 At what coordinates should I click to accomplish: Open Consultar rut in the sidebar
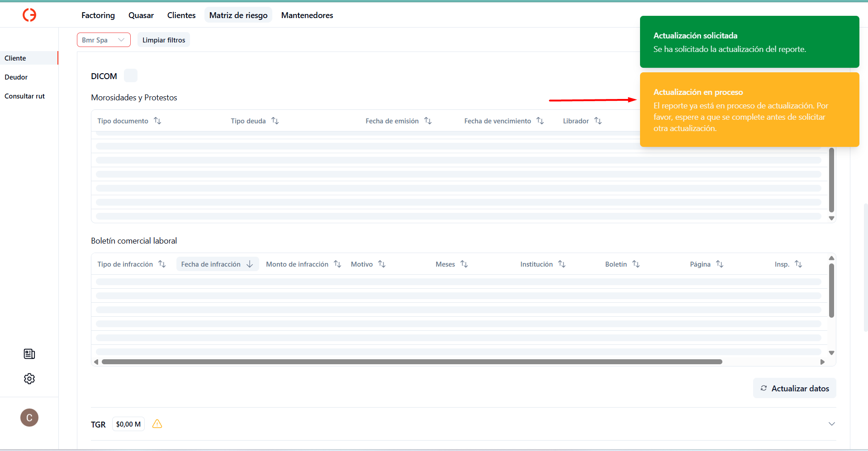(25, 96)
